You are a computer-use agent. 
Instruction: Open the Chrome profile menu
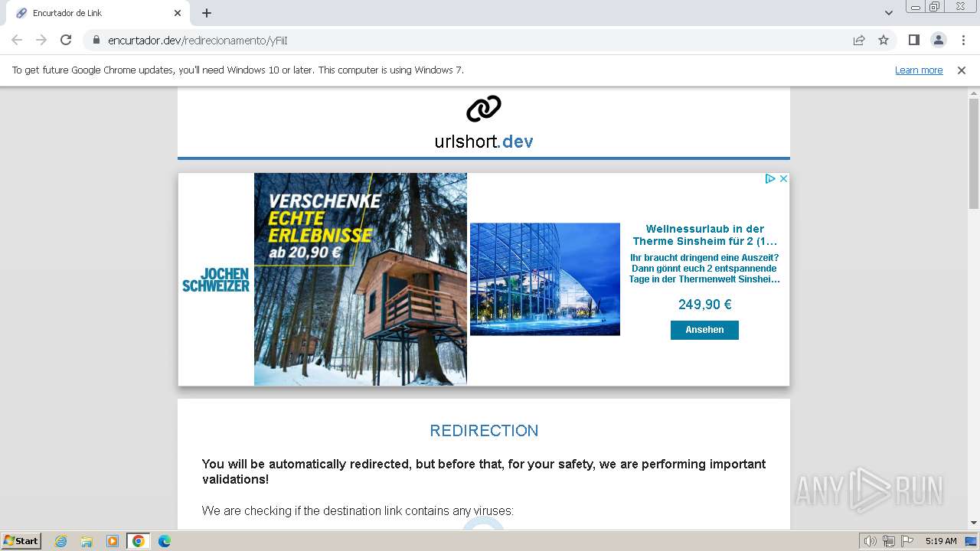938,40
